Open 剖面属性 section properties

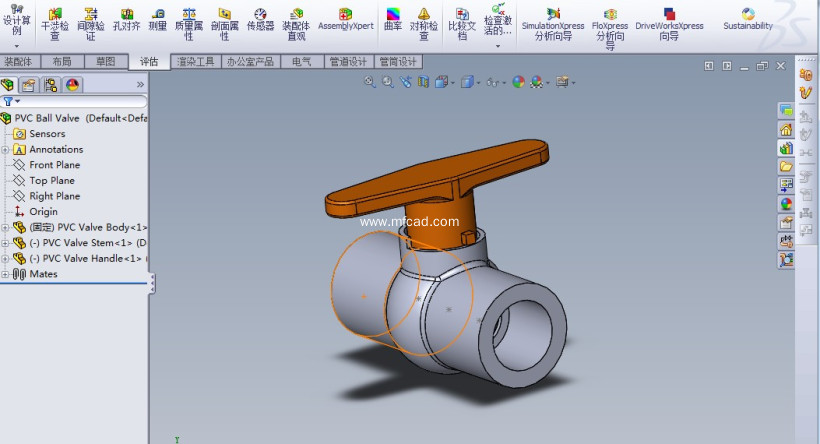point(224,24)
